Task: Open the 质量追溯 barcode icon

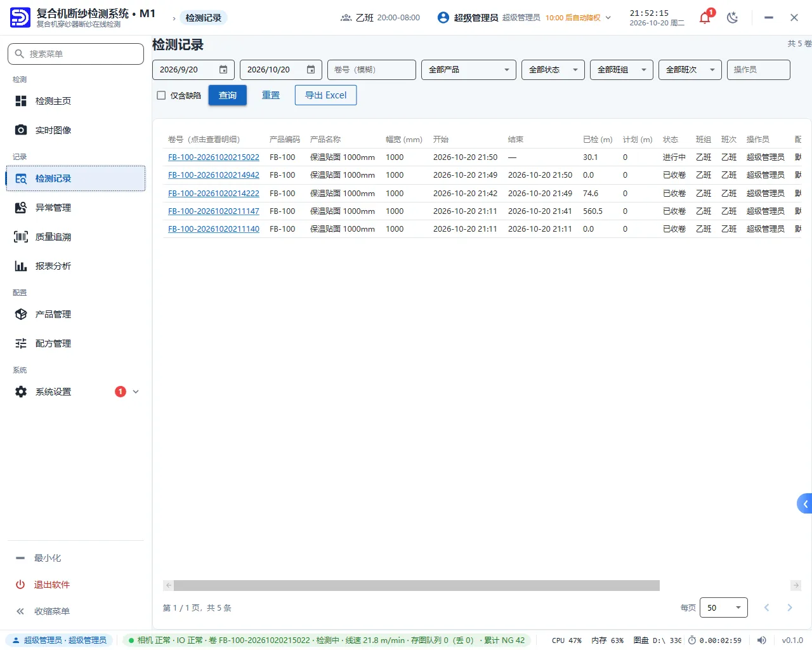Action: [x=21, y=237]
